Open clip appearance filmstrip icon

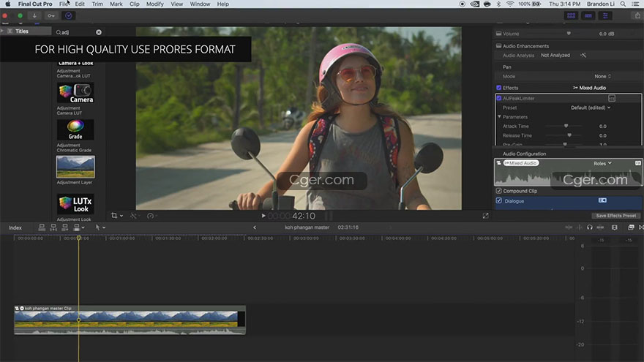pyautogui.click(x=615, y=227)
